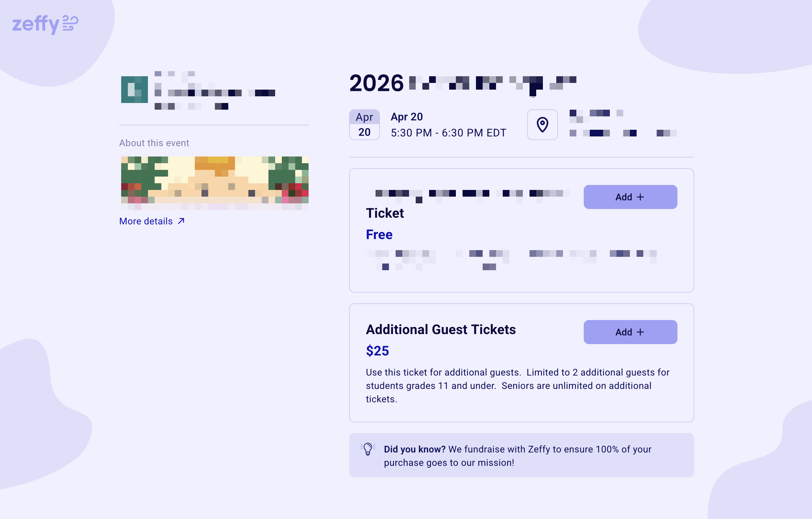Click the location pin icon
Image resolution: width=812 pixels, height=519 pixels.
click(x=542, y=125)
